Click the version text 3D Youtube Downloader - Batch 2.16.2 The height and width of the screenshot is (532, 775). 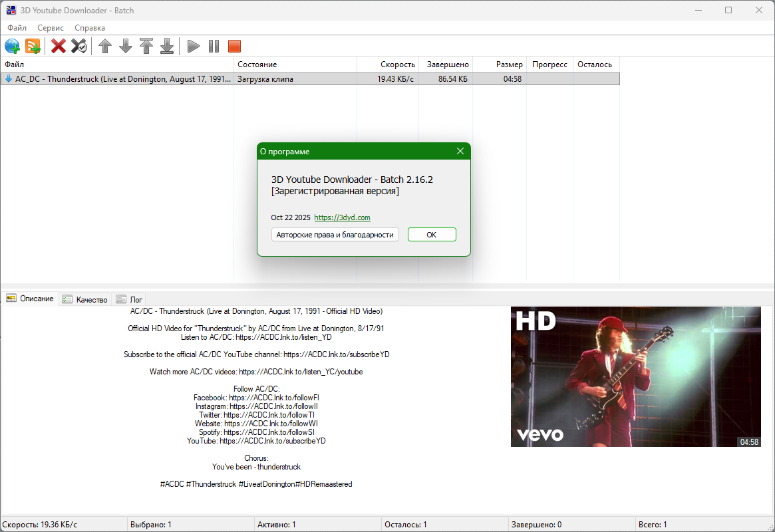352,180
